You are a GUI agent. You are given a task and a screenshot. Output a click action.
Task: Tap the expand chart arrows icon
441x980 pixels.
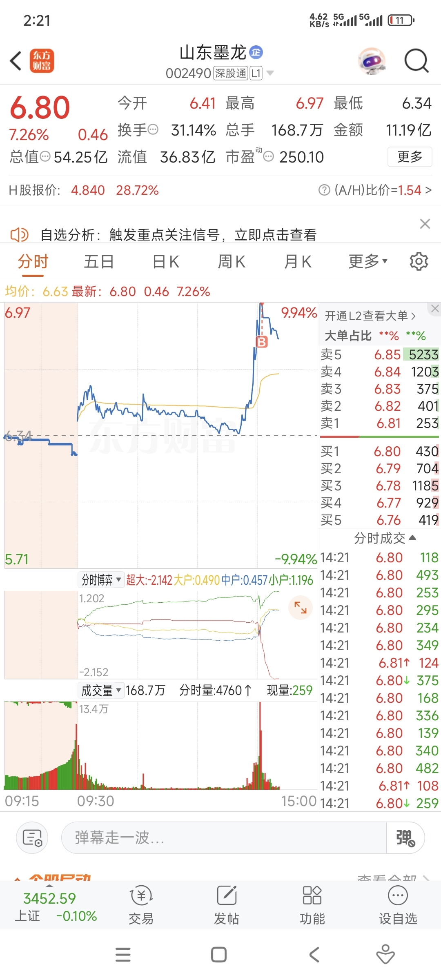tap(301, 608)
